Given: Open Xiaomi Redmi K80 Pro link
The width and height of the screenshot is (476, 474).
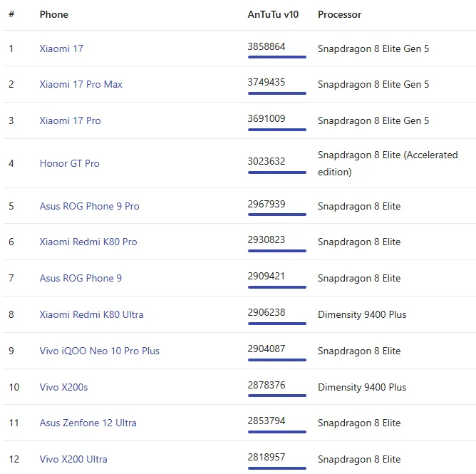Looking at the screenshot, I should pos(88,242).
